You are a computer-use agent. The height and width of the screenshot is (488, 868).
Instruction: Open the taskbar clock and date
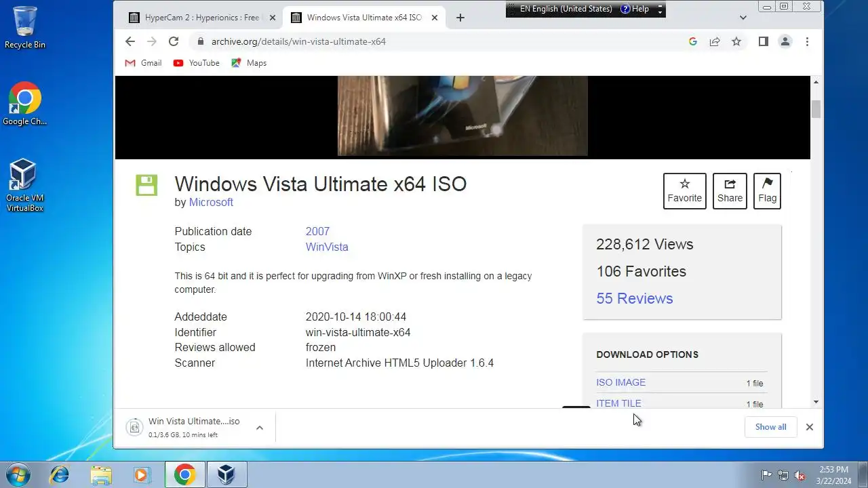tap(833, 474)
